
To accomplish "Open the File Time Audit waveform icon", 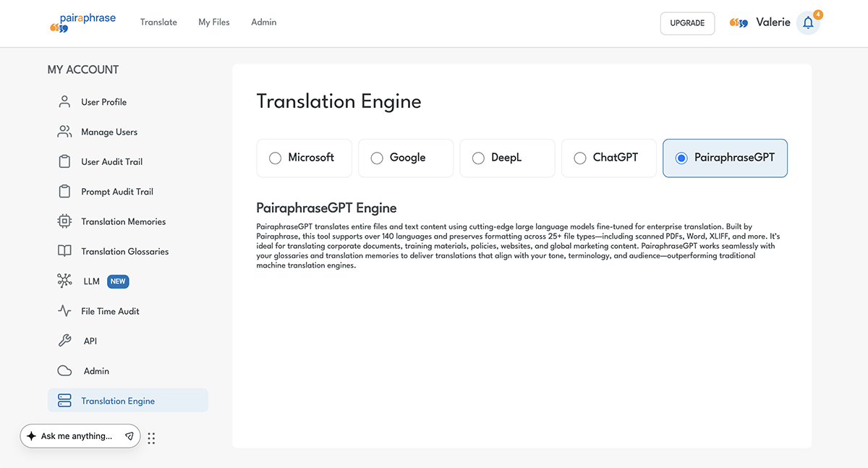I will [x=64, y=310].
